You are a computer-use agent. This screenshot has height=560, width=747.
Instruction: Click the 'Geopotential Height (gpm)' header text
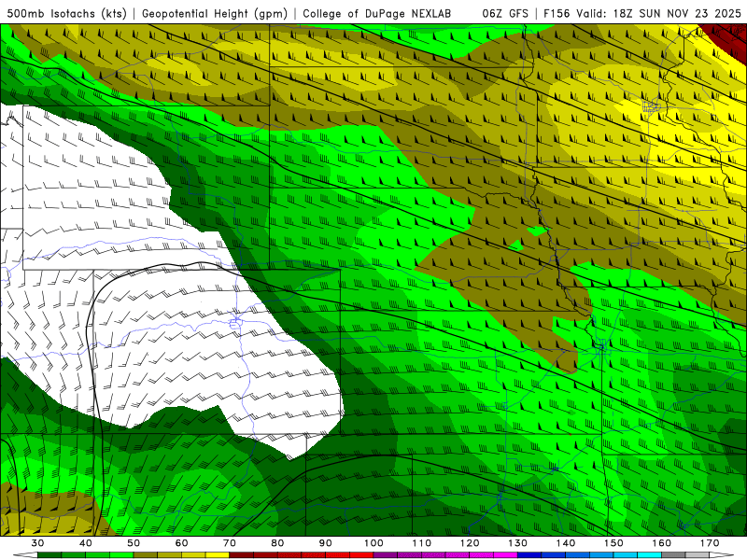[x=215, y=13]
